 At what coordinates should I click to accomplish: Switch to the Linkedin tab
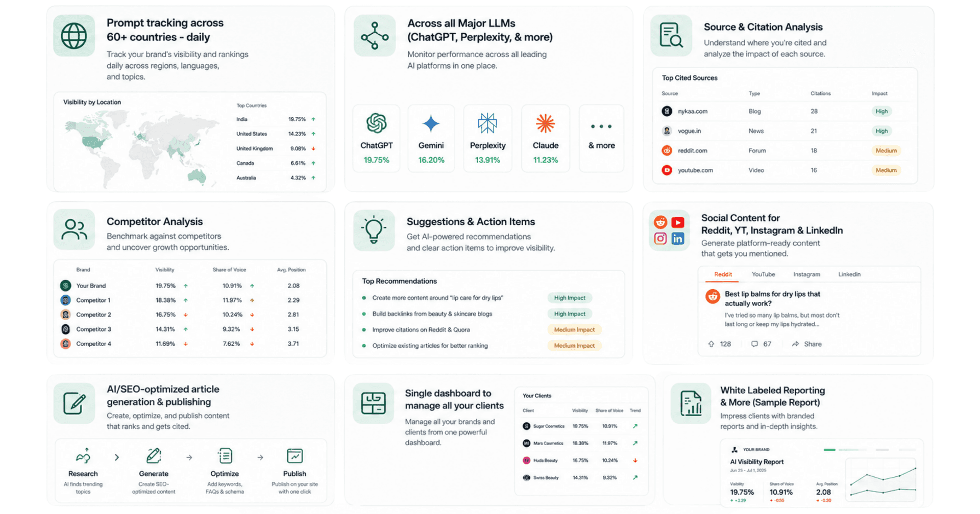849,274
